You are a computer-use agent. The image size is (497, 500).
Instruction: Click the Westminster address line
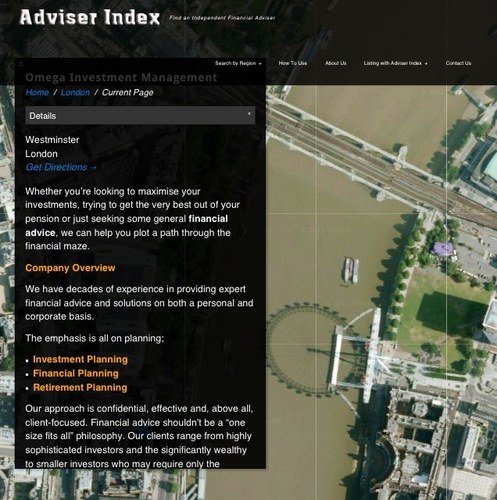coord(52,140)
